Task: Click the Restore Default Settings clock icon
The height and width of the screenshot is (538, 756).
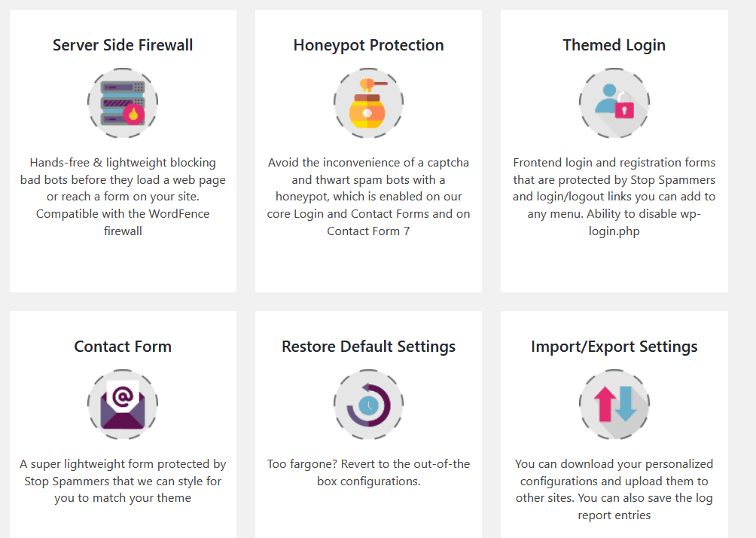Action: 368,405
